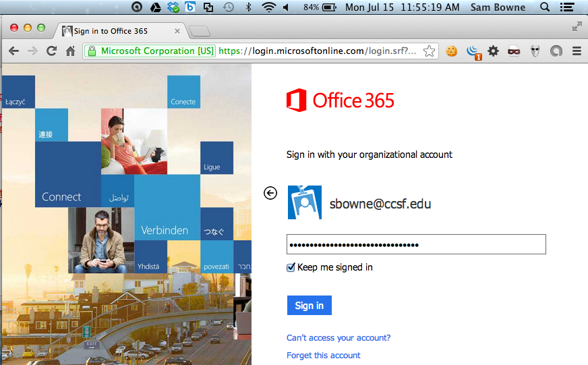This screenshot has width=588, height=365.
Task: Click the alien face extension icon
Action: (535, 51)
